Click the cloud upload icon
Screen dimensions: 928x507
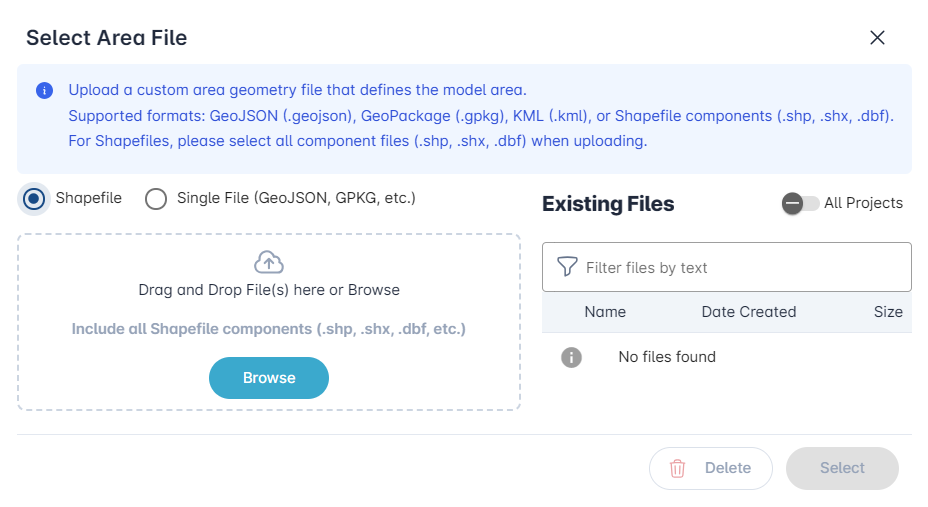tap(269, 262)
